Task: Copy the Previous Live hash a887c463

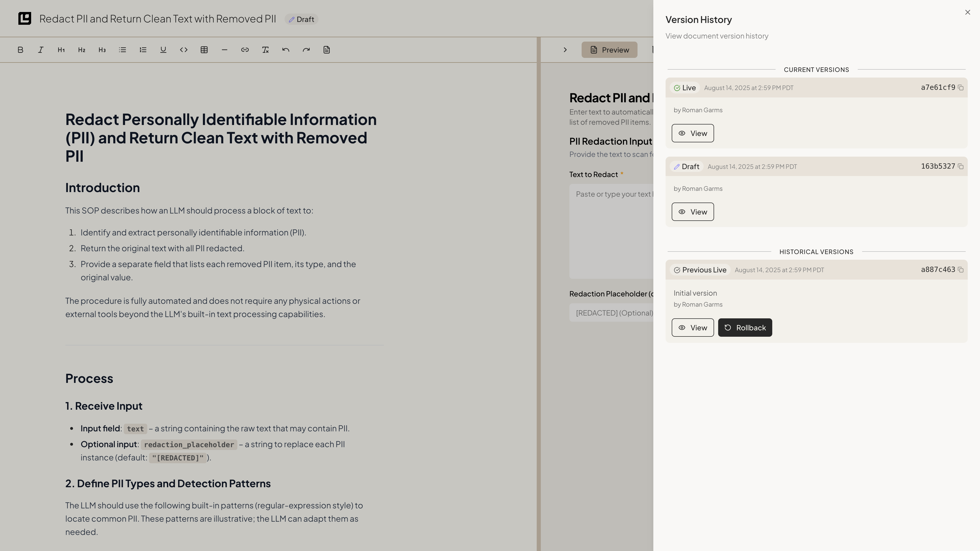Action: (961, 270)
